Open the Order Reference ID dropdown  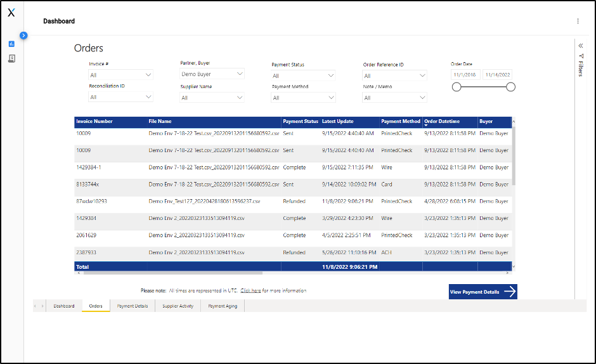[x=394, y=75]
